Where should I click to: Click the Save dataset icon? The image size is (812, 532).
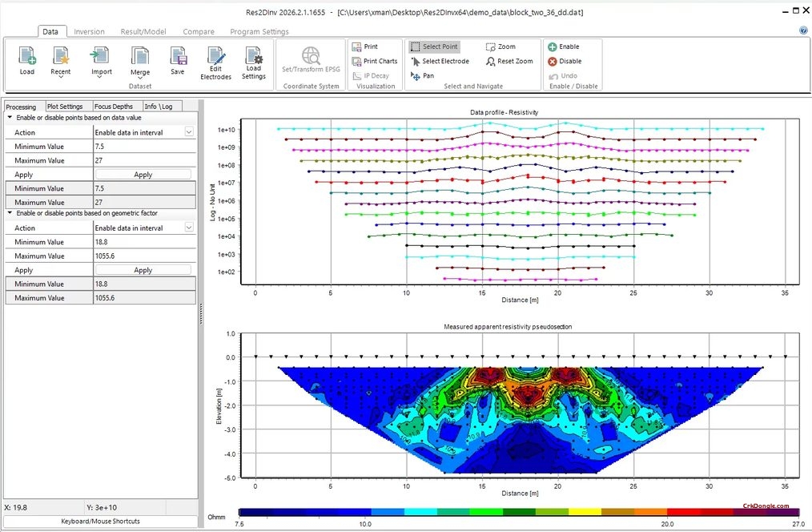pos(178,56)
